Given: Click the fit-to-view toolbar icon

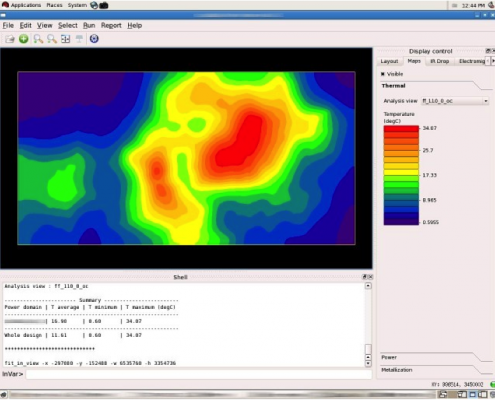Looking at the screenshot, I should (66, 39).
